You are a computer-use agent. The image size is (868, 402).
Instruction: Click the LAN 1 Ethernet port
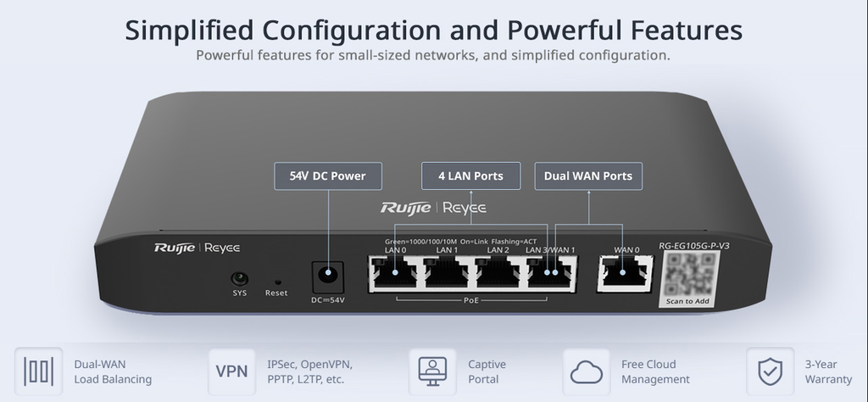coord(446,274)
